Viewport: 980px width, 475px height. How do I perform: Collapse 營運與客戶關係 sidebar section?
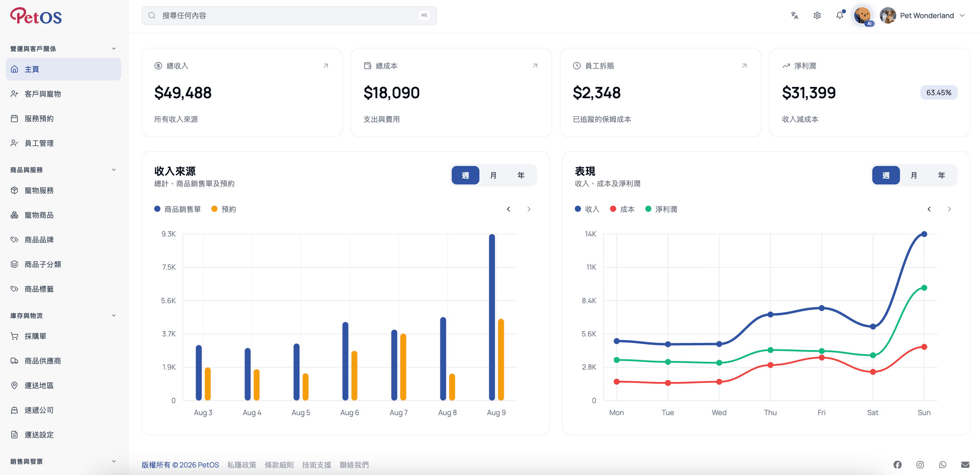[x=114, y=49]
